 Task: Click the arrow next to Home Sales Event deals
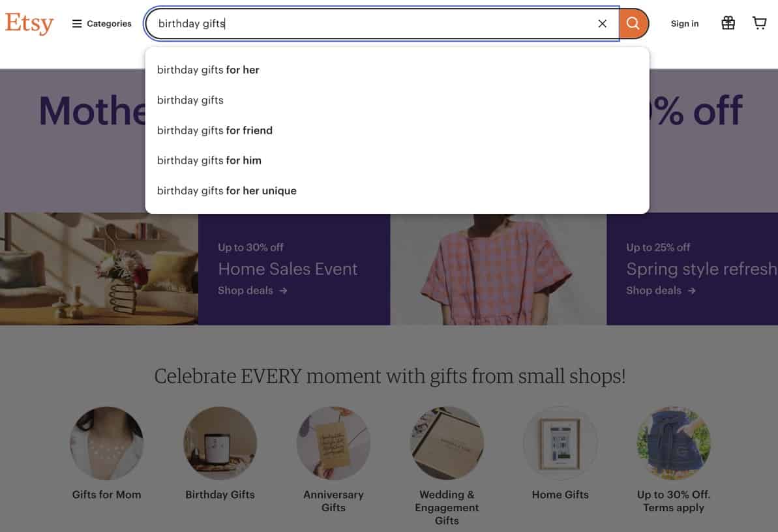point(282,291)
